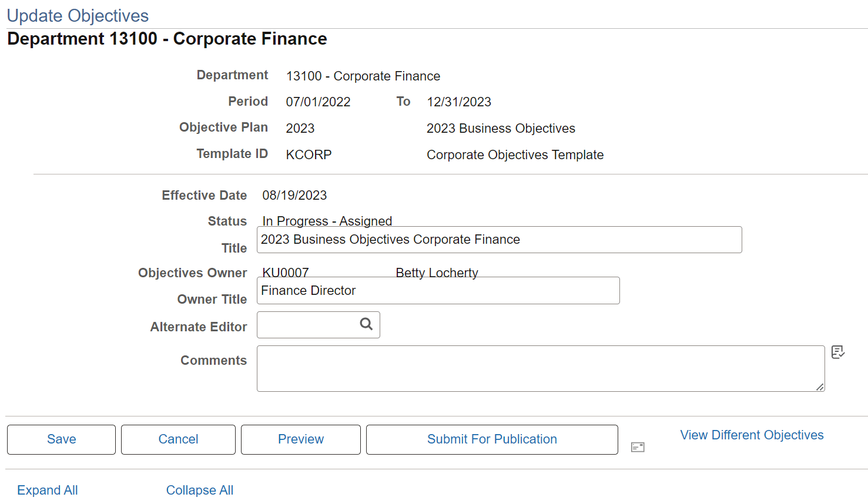Click into the Alternate Editor input
The image size is (868, 504).
pyautogui.click(x=308, y=325)
